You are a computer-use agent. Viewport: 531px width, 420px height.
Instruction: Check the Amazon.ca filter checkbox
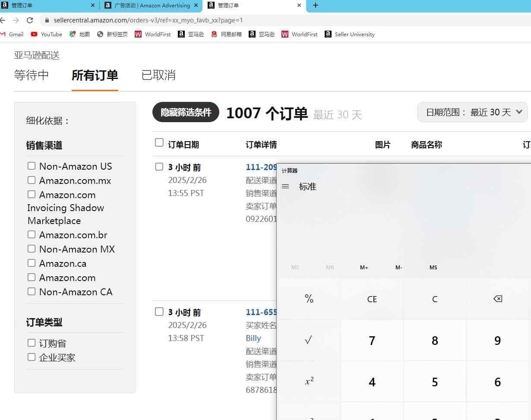(x=32, y=263)
